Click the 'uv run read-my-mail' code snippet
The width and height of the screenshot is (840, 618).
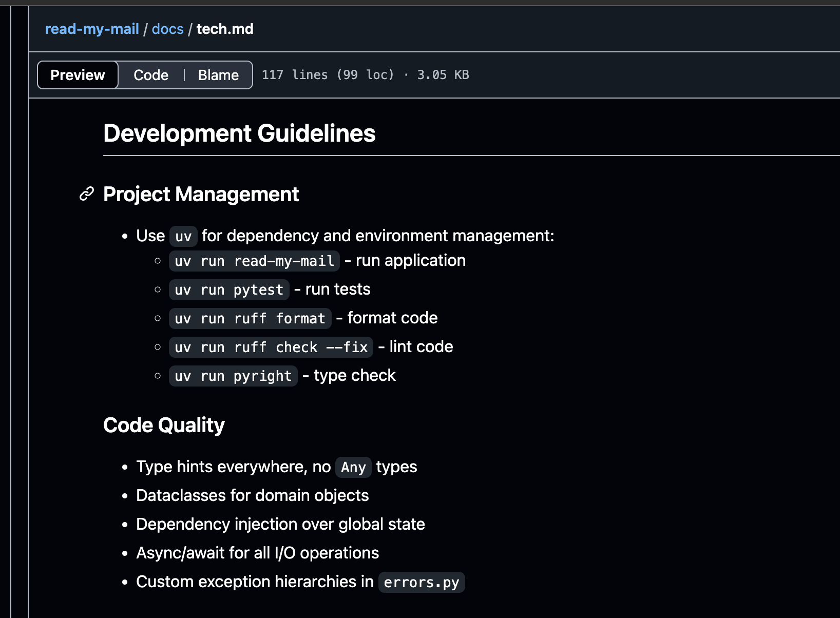tap(254, 261)
